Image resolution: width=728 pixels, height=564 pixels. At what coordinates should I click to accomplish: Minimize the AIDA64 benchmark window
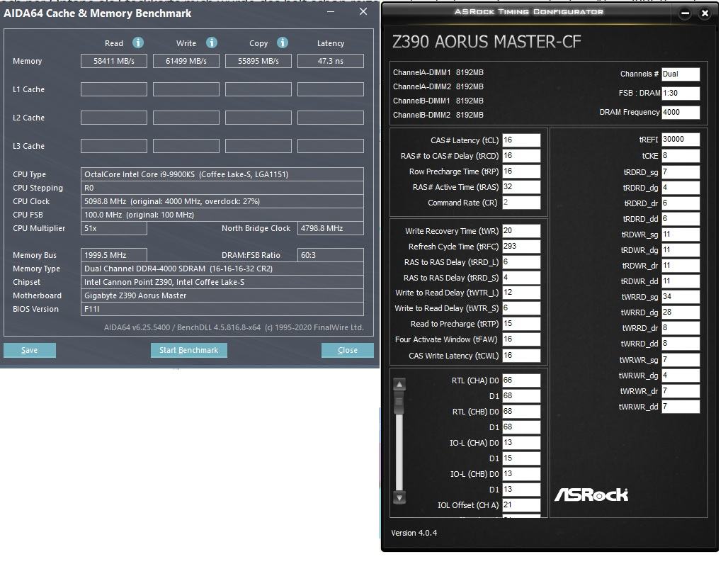331,11
